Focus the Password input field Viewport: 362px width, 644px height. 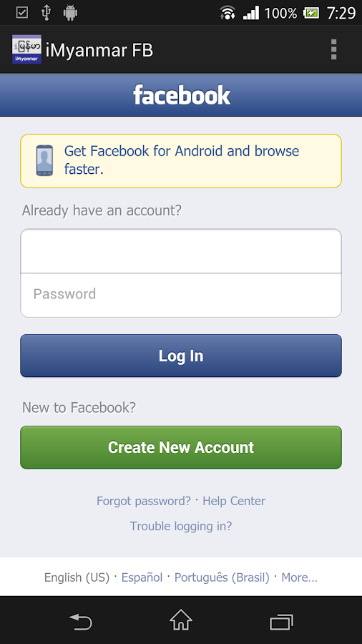point(181,296)
